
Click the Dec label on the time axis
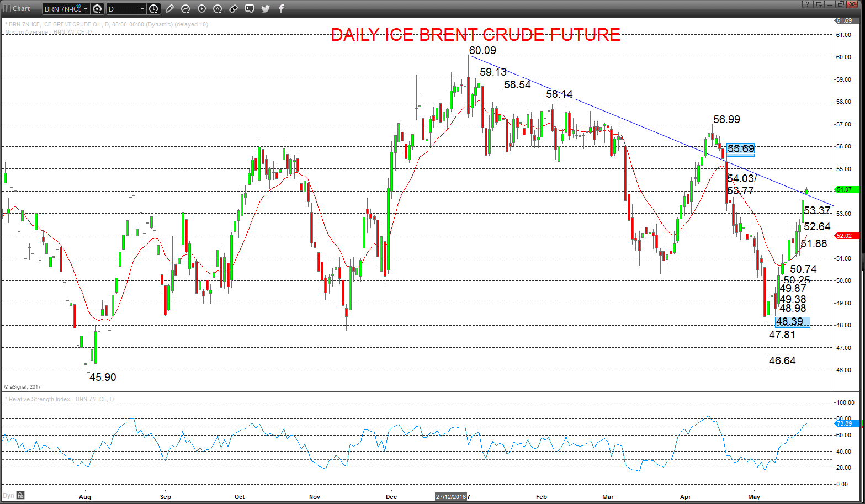pyautogui.click(x=391, y=497)
